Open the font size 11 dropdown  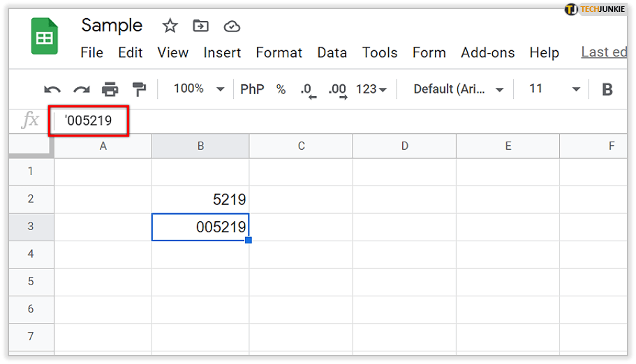[554, 89]
